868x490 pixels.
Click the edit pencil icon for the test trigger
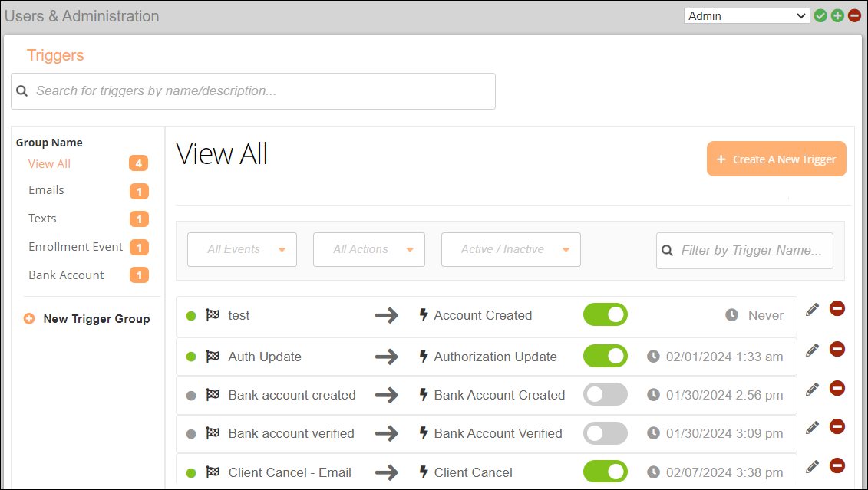tap(811, 309)
